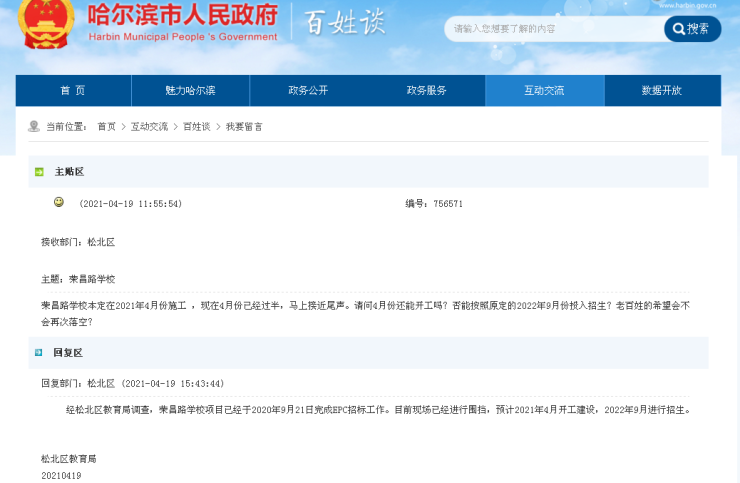The width and height of the screenshot is (740, 483).
Task: Click the smiley face icon in post
Action: pyautogui.click(x=59, y=202)
